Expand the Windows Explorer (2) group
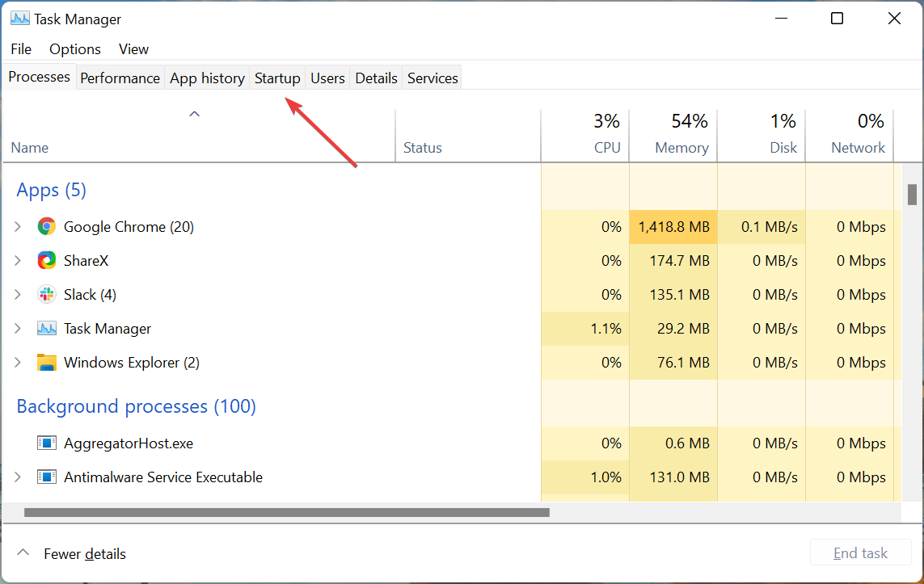This screenshot has width=924, height=584. point(18,362)
